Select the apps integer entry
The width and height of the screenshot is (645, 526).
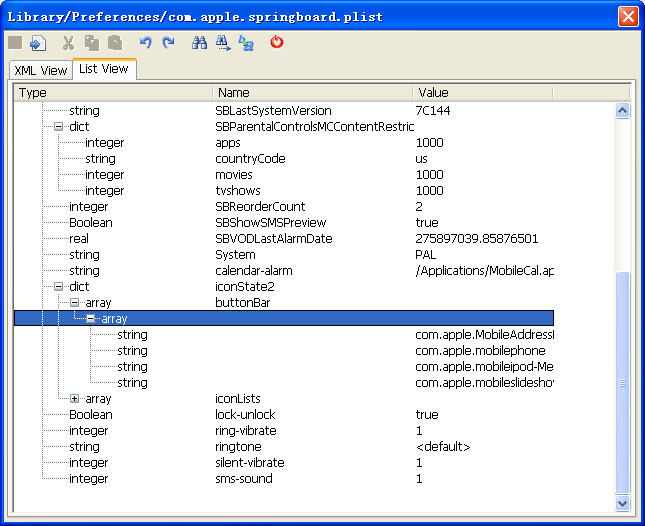(x=284, y=143)
